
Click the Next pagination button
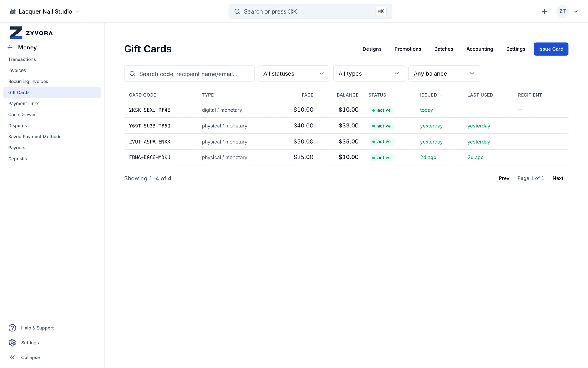point(558,178)
